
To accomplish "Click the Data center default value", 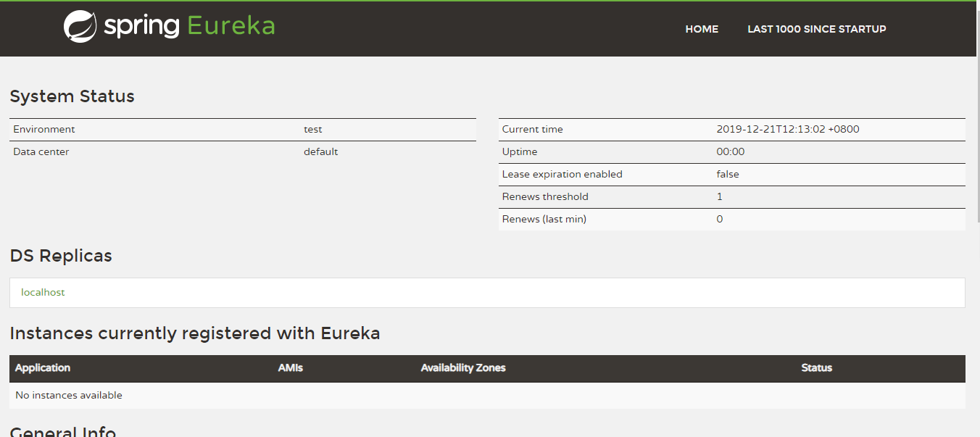I will point(320,151).
